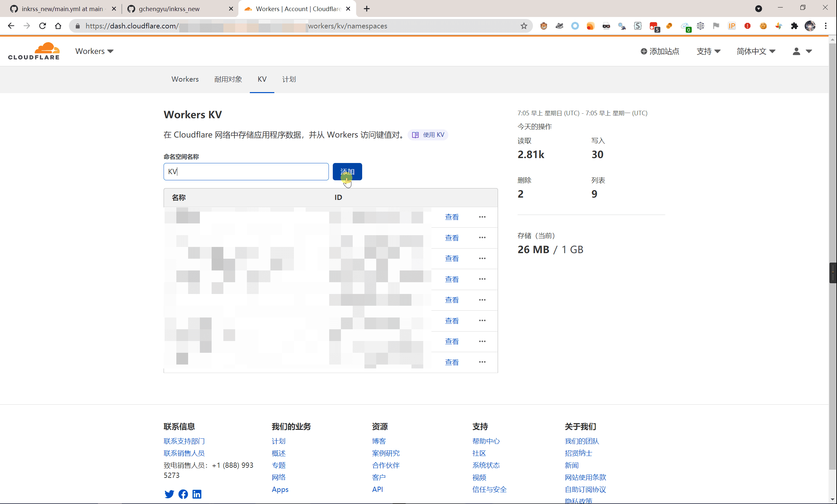Screen dimensions: 837x504
Task: Open more options in second namespace row
Action: pos(482,237)
